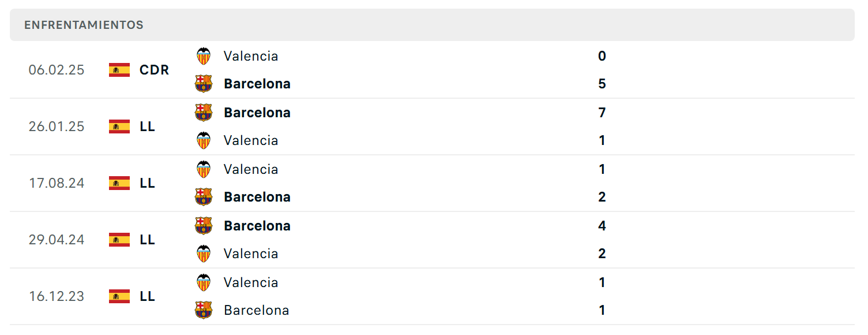The image size is (868, 335).
Task: Click the Valencia crest in the 06.02.25 match
Action: click(204, 56)
